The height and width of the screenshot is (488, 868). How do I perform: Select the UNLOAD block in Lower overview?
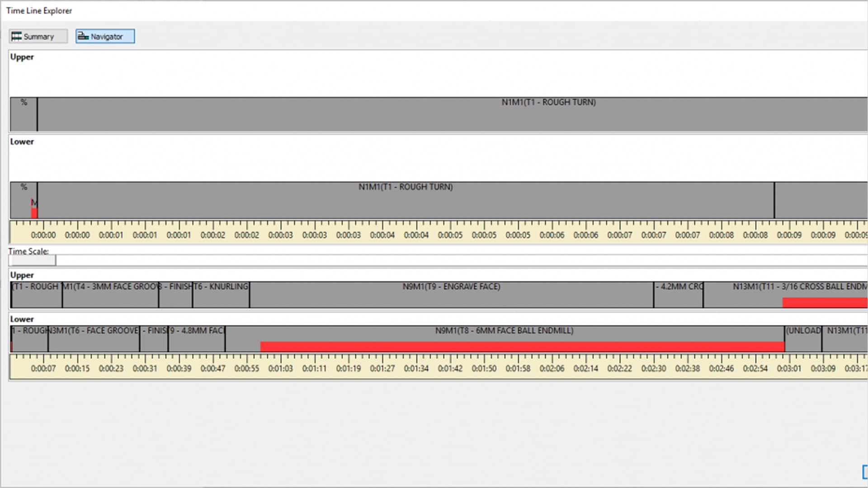[x=803, y=338]
